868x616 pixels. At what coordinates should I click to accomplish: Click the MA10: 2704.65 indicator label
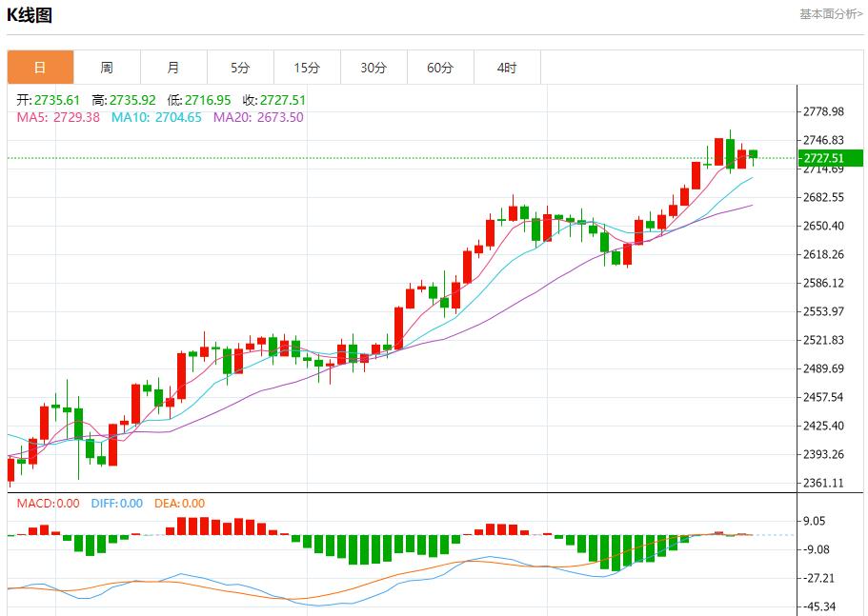pyautogui.click(x=156, y=117)
